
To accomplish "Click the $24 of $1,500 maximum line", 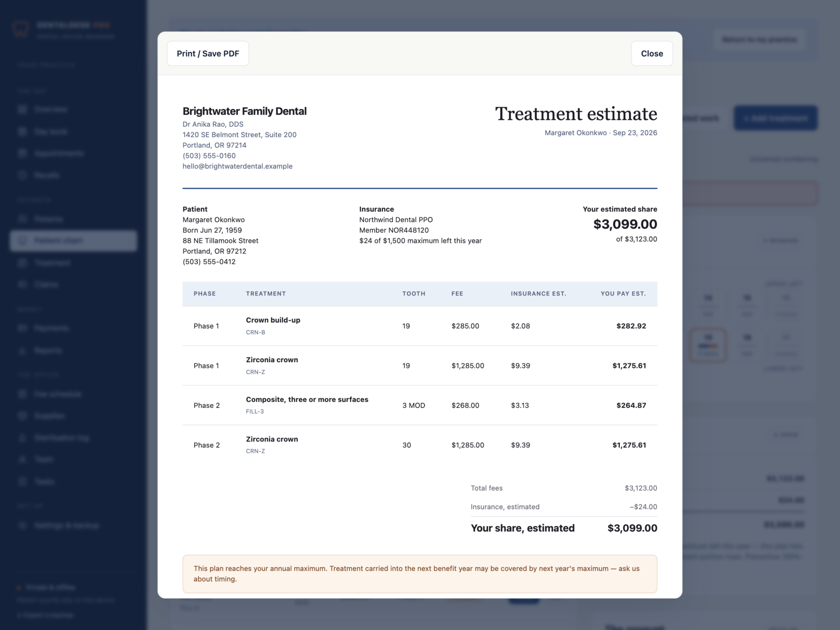I will (420, 241).
